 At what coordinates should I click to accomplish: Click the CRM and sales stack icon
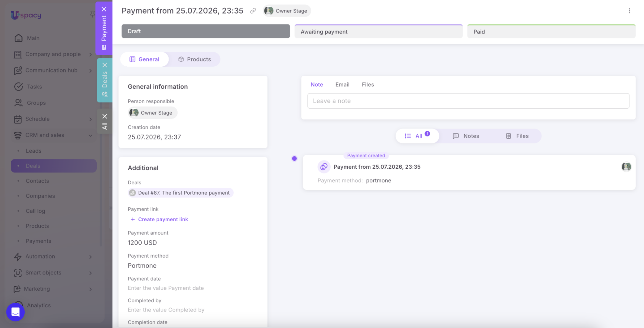(18, 135)
